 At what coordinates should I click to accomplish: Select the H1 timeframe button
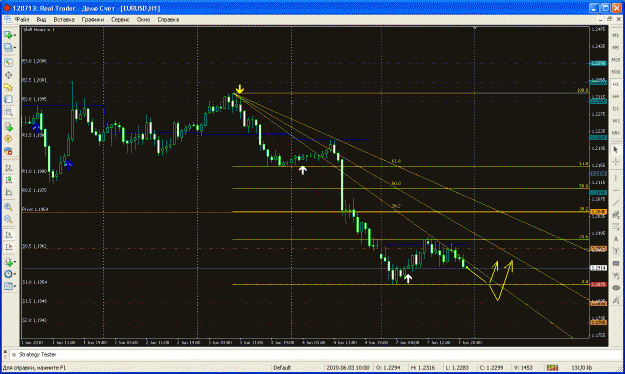pos(616,85)
